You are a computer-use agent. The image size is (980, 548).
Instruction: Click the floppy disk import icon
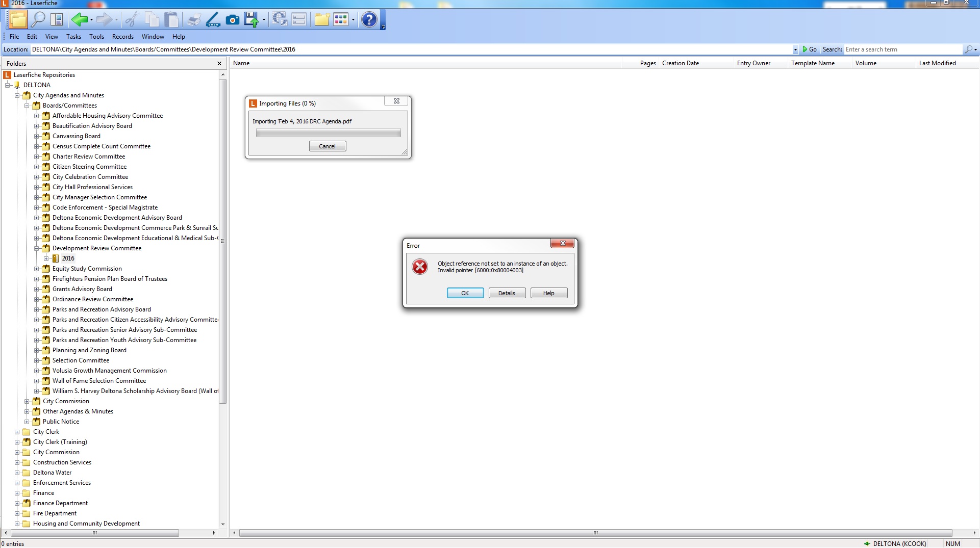click(251, 20)
